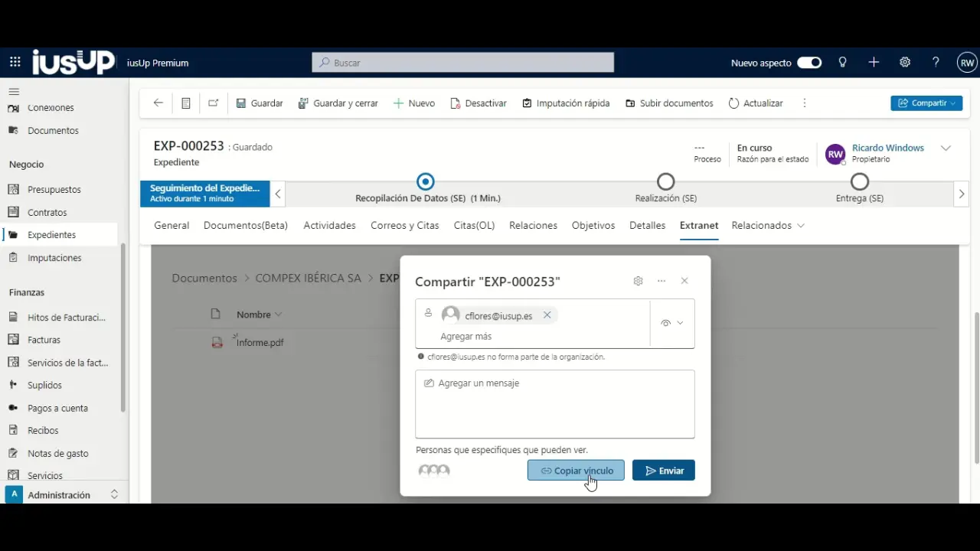
Task: Click the help question mark icon
Action: 936,63
